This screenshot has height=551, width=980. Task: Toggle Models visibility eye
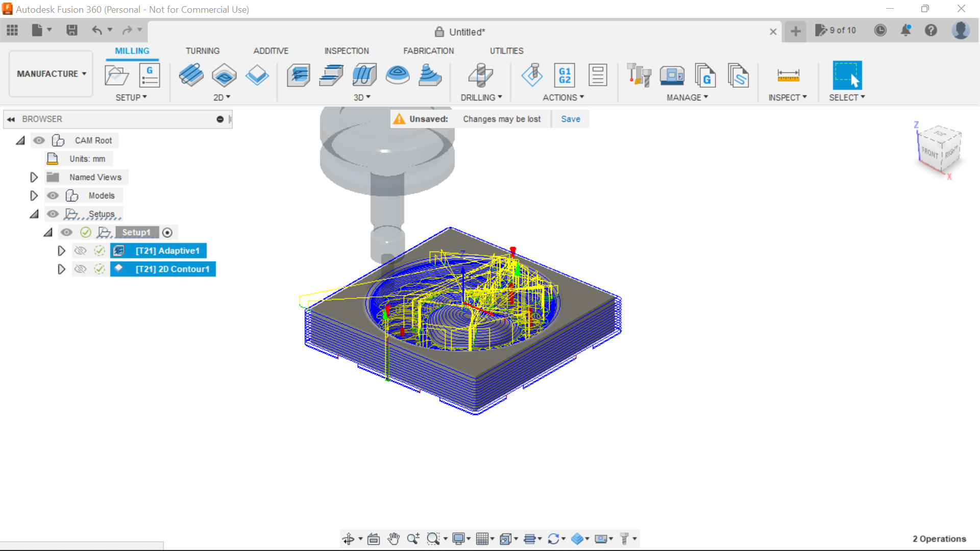pyautogui.click(x=53, y=195)
